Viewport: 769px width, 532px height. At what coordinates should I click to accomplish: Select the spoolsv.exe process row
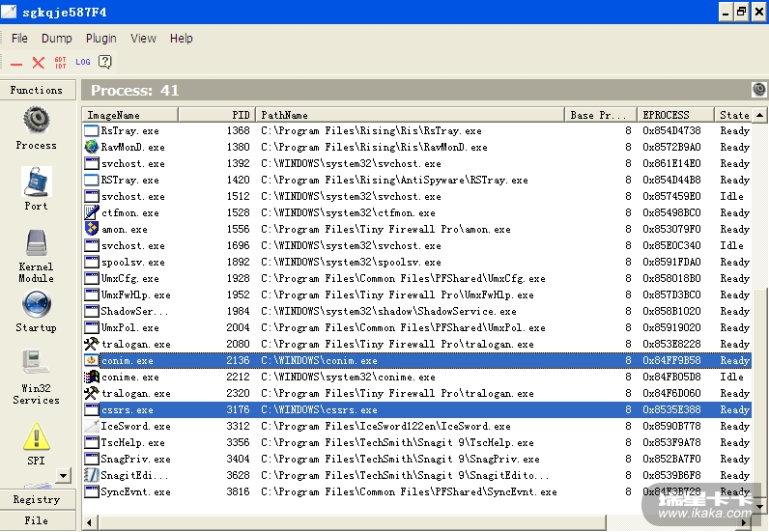click(417, 262)
